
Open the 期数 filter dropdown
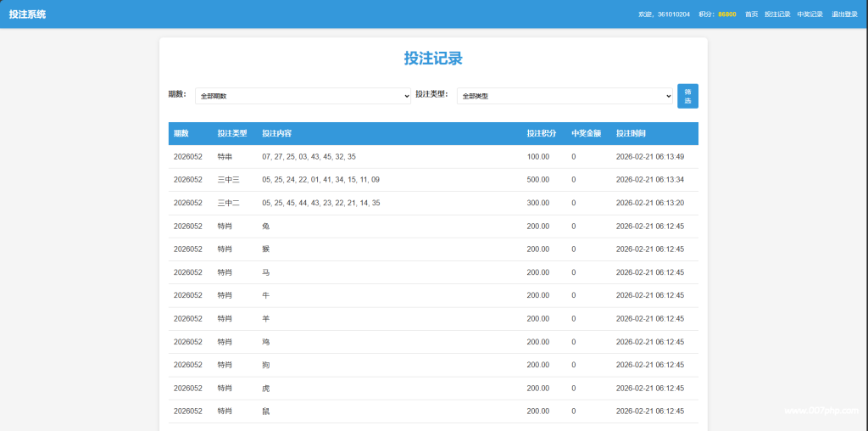click(303, 96)
